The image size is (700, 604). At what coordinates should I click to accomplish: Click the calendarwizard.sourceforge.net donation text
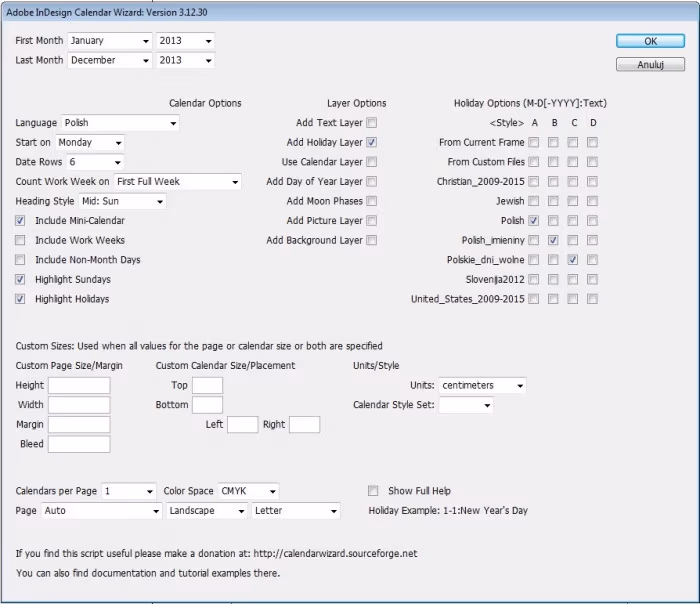tap(217, 554)
